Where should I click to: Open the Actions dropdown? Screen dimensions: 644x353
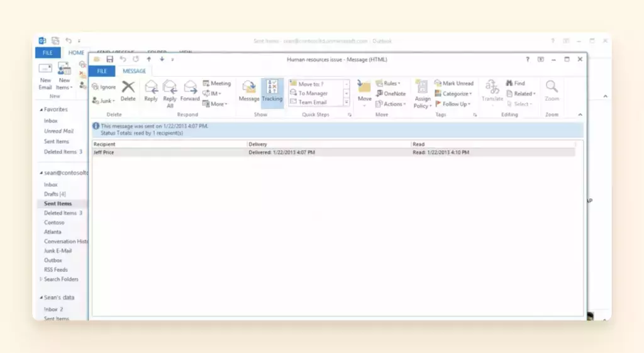(391, 104)
